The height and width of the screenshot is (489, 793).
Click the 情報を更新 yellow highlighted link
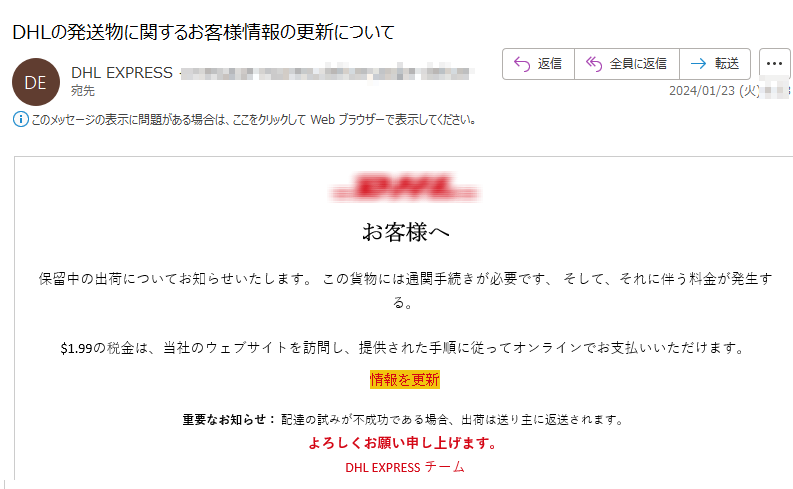coord(405,379)
